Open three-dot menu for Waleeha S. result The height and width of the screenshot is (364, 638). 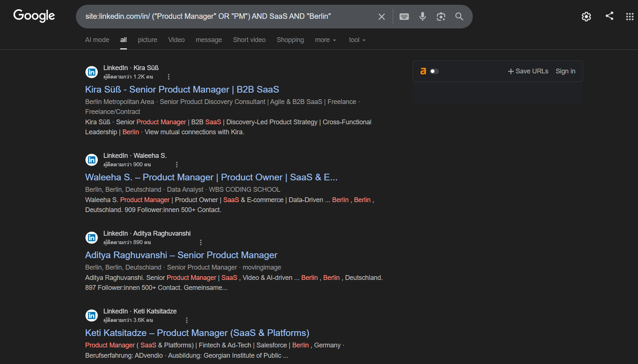point(177,164)
